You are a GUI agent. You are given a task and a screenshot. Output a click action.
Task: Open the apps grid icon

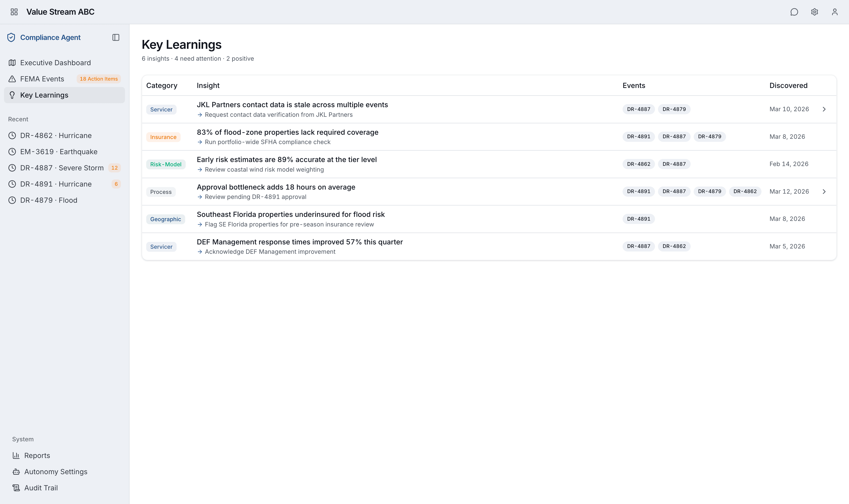(x=14, y=12)
